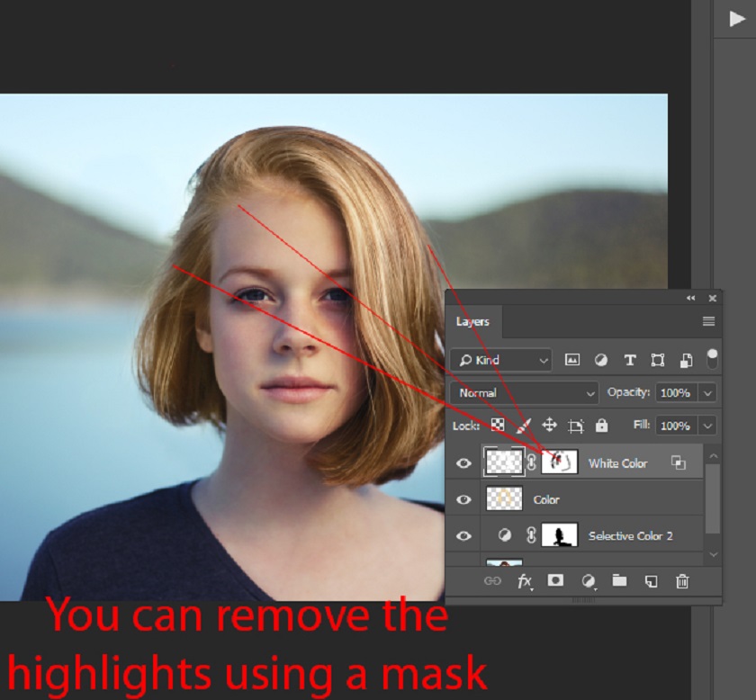The width and height of the screenshot is (756, 700).
Task: Delete layer using trash icon
Action: (682, 581)
